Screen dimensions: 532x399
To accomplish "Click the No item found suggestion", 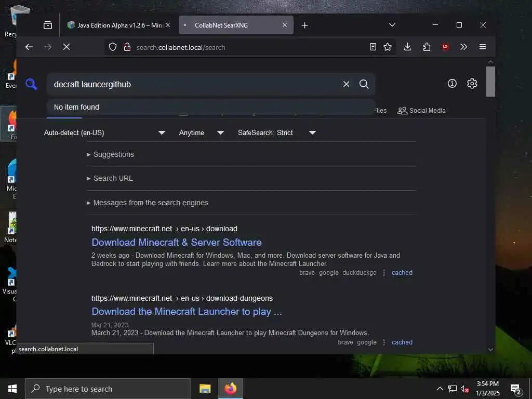I will (x=211, y=107).
